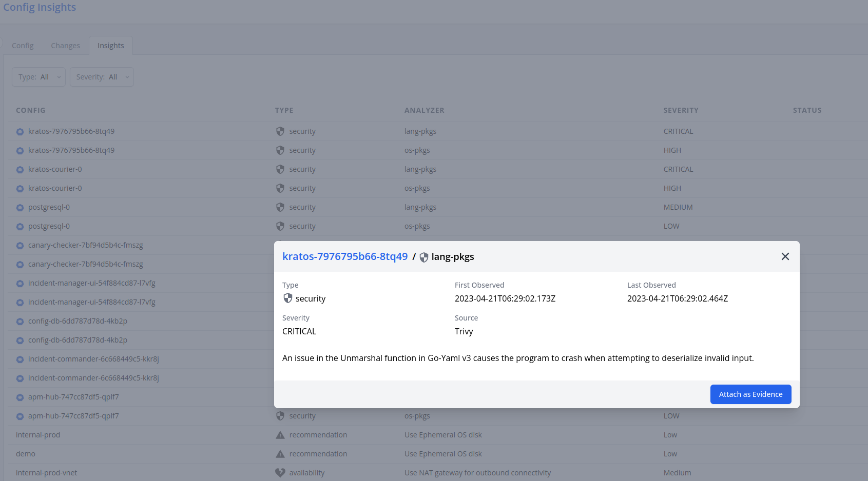Click CRITICAL severity value in the dialog
Screen dimensions: 868x481
(299, 331)
